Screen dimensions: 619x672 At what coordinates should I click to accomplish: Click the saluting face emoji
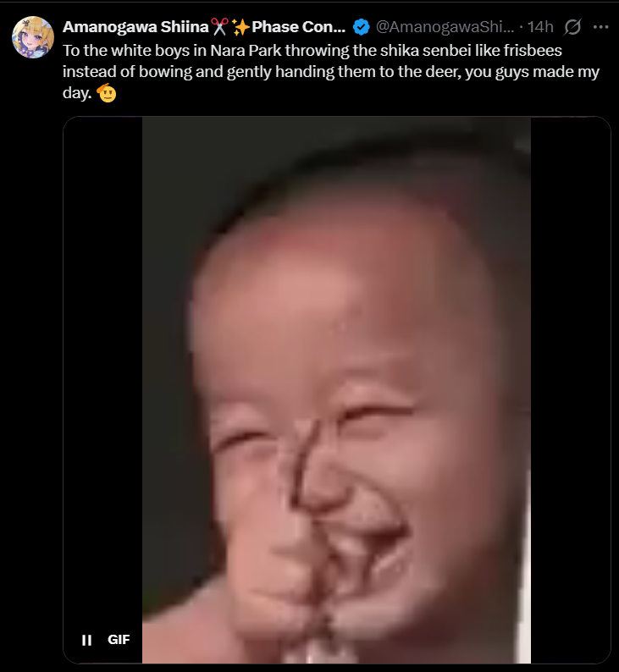tap(107, 93)
